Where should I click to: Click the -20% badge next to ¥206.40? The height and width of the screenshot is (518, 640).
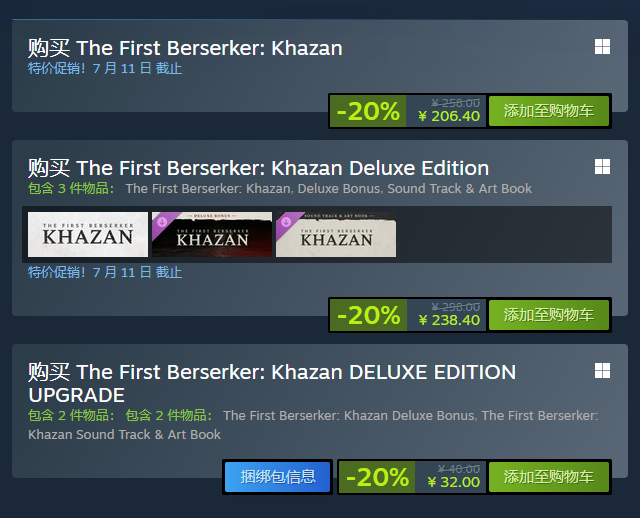[x=368, y=110]
